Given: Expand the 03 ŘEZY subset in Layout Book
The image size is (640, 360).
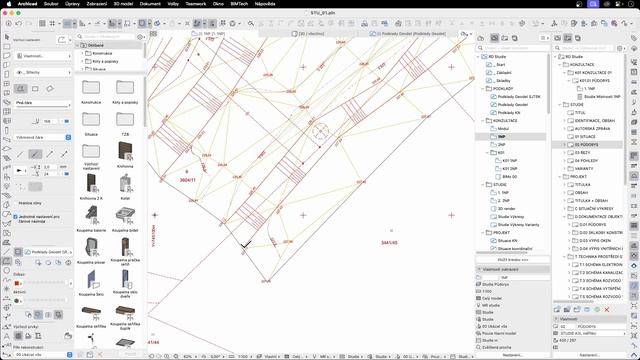Looking at the screenshot, I should (x=565, y=153).
